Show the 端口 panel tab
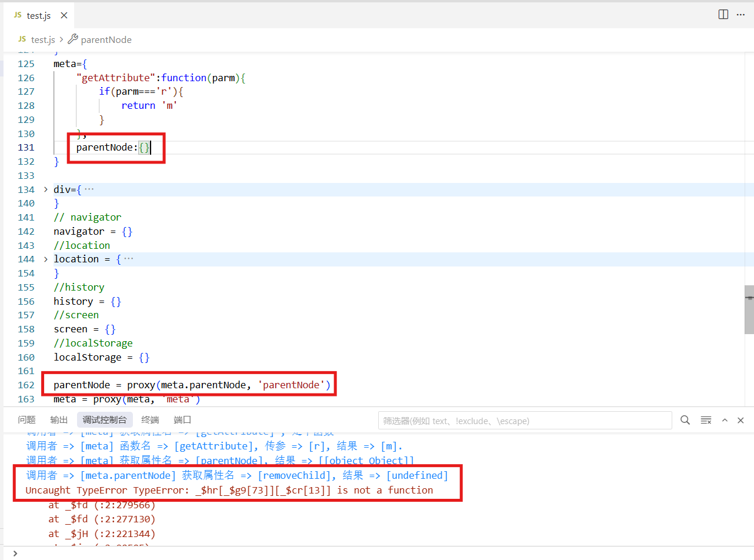Image resolution: width=754 pixels, height=560 pixels. coord(182,420)
